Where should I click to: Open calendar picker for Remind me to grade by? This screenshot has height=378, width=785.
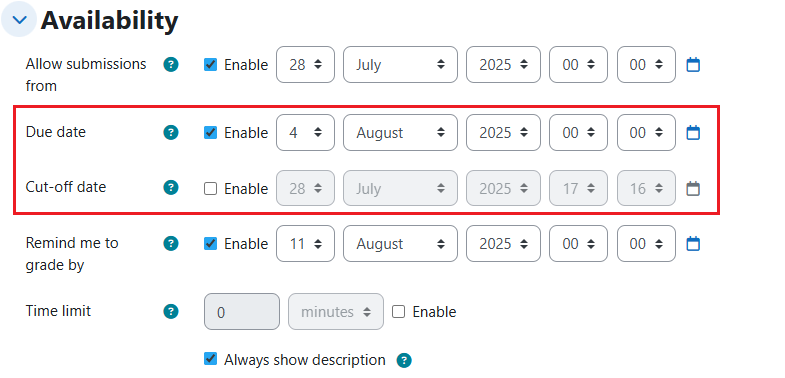693,244
